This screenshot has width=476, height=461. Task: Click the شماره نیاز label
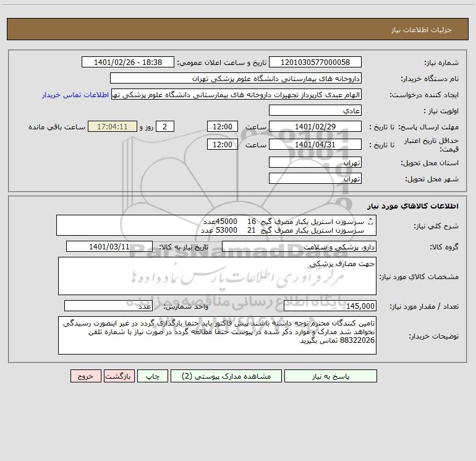tap(441, 63)
